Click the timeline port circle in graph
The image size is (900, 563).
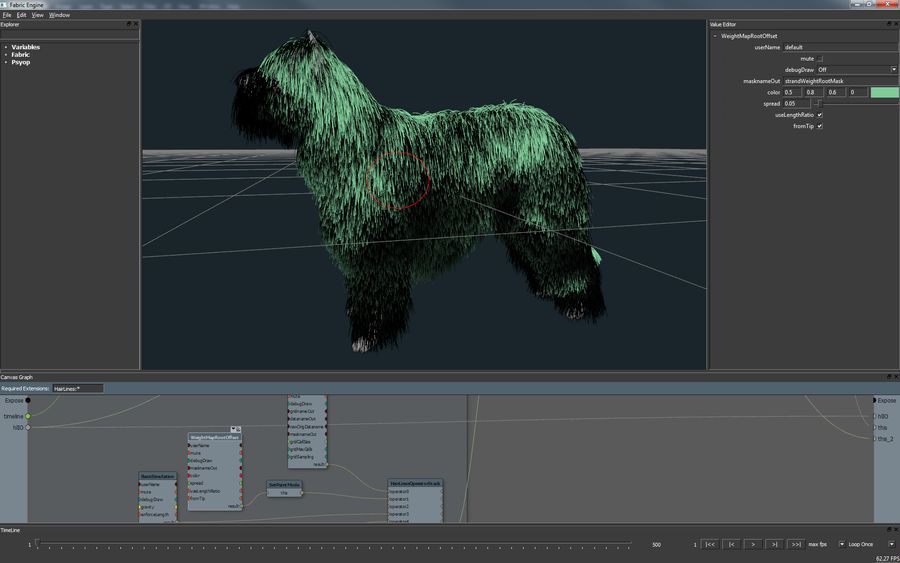pos(28,416)
